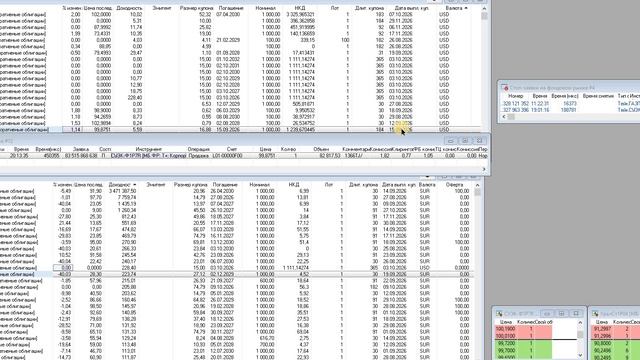Click volume 82 817,53 in trades row
This screenshot has height=360, width=640.
coord(329,156)
